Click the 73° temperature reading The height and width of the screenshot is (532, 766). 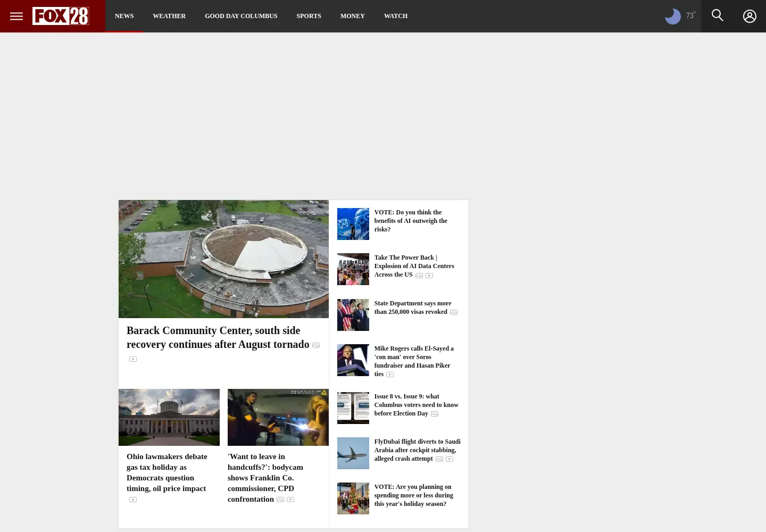690,15
